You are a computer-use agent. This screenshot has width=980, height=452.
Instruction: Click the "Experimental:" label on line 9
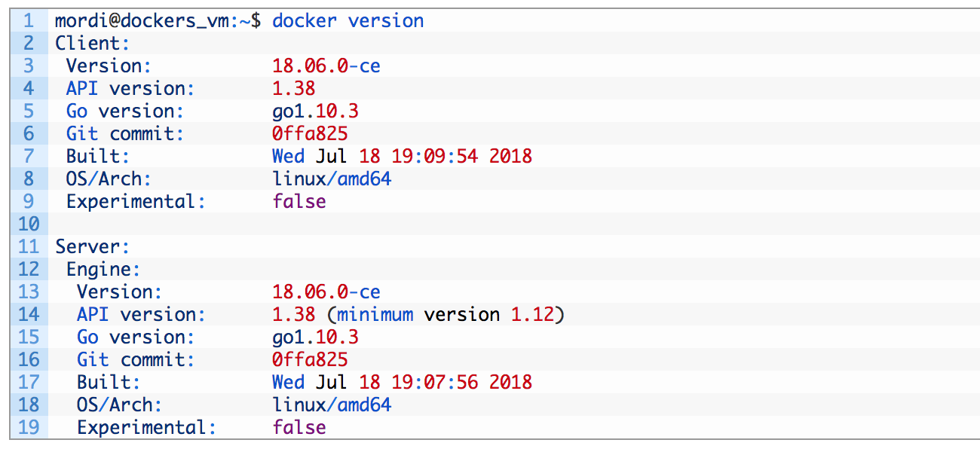(x=136, y=201)
